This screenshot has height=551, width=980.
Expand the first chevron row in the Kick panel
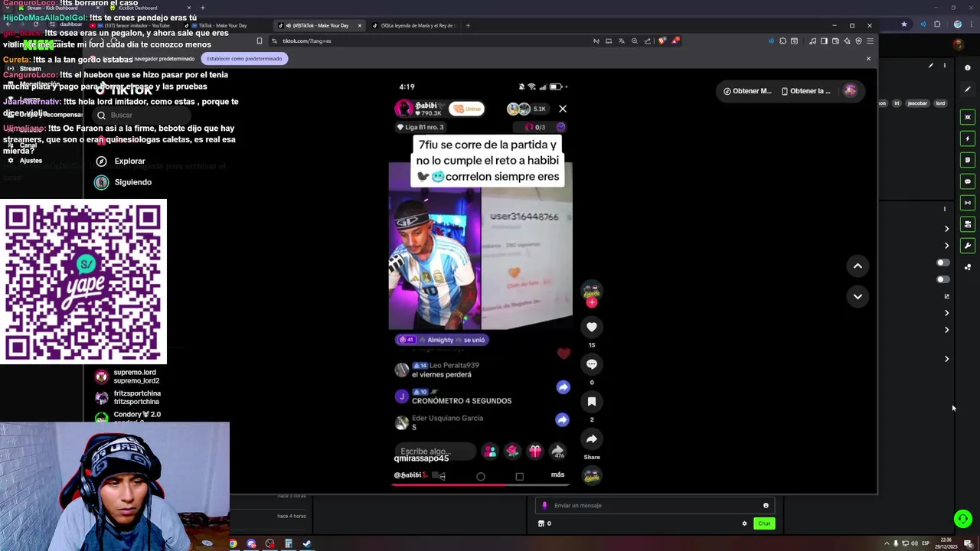(947, 229)
